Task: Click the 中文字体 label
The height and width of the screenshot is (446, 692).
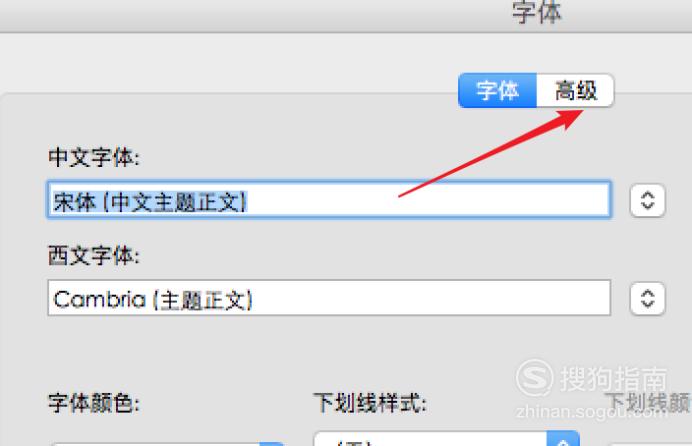Action: pos(94,157)
